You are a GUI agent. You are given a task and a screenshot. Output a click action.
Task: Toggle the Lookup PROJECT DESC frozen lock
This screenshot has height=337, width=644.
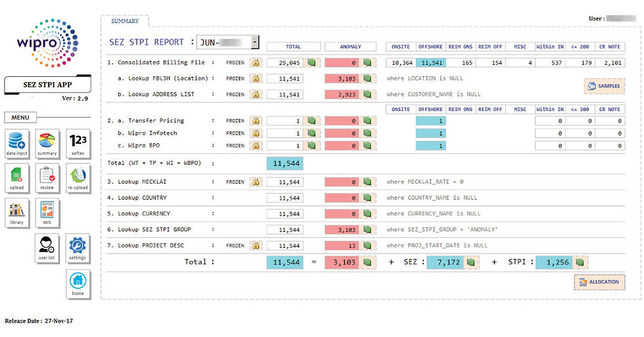[256, 246]
